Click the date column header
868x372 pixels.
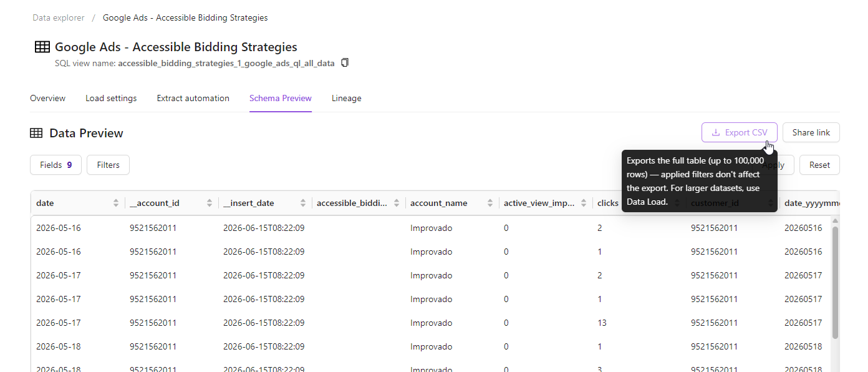[x=78, y=203]
